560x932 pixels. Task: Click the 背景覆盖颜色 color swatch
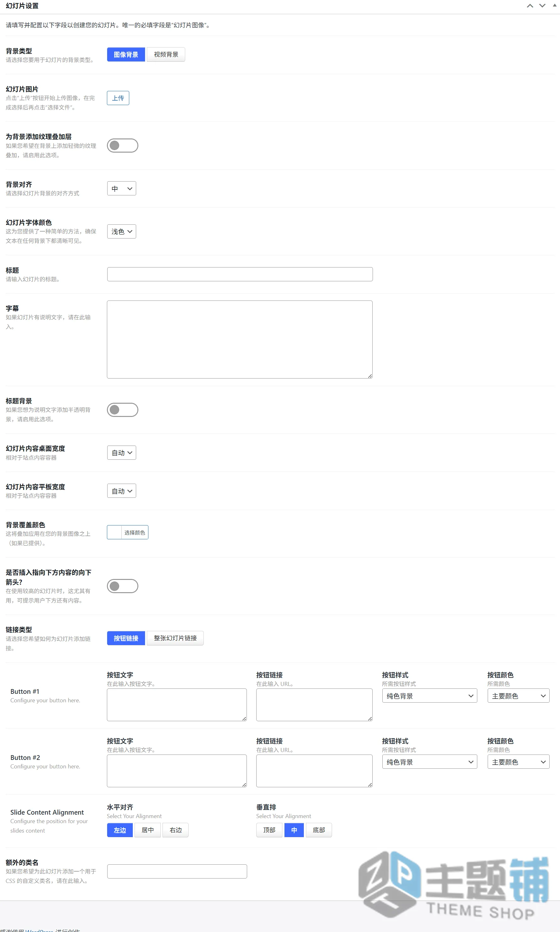pyautogui.click(x=114, y=532)
